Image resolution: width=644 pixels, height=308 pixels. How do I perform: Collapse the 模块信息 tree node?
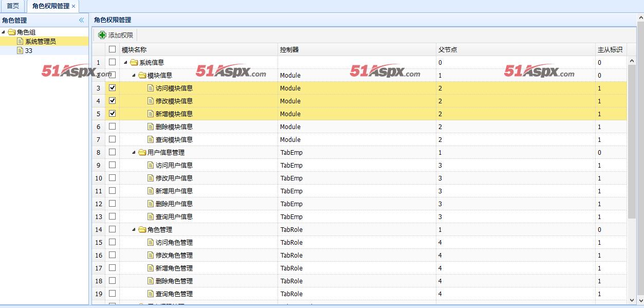(134, 76)
